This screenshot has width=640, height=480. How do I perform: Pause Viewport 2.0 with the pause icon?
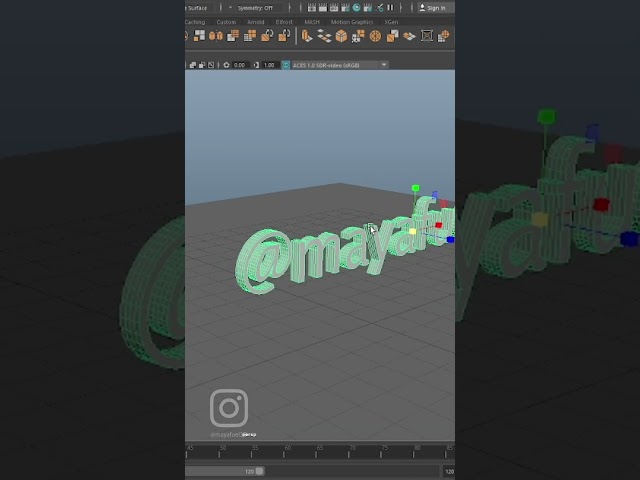[x=390, y=7]
